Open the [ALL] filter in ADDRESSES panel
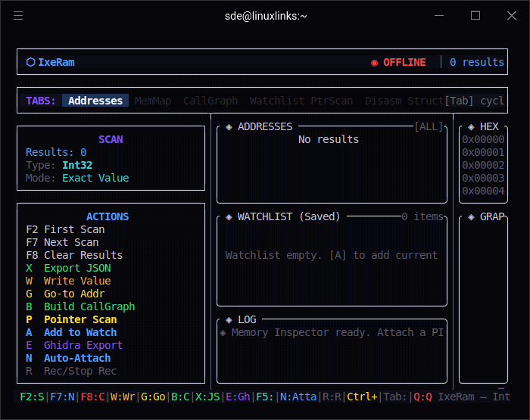 [429, 126]
